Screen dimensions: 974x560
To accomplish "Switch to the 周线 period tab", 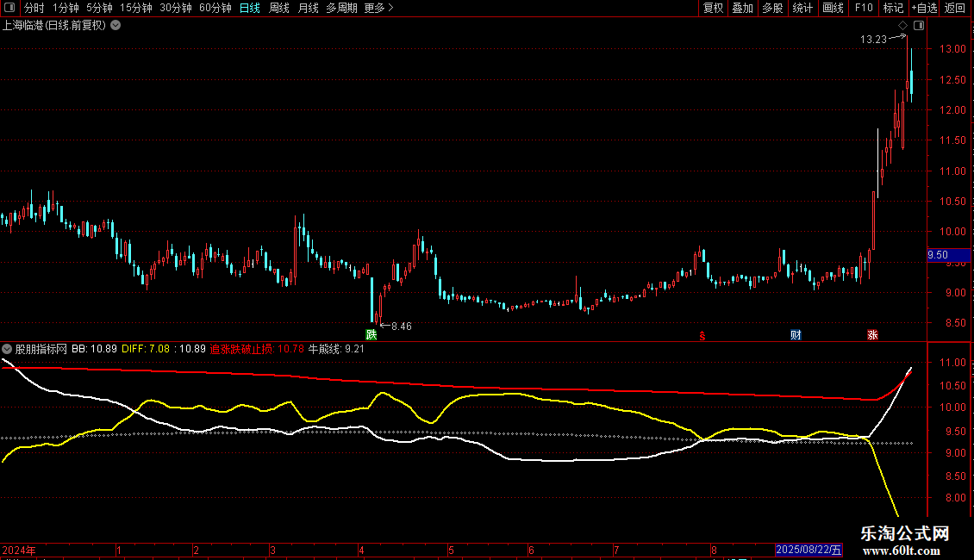I will pos(279,8).
